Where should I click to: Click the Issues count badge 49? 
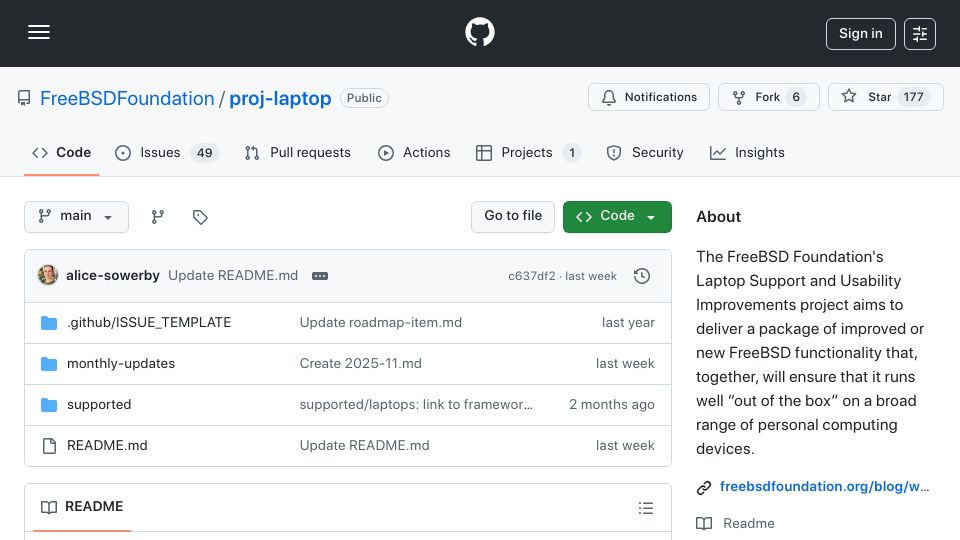pyautogui.click(x=204, y=153)
